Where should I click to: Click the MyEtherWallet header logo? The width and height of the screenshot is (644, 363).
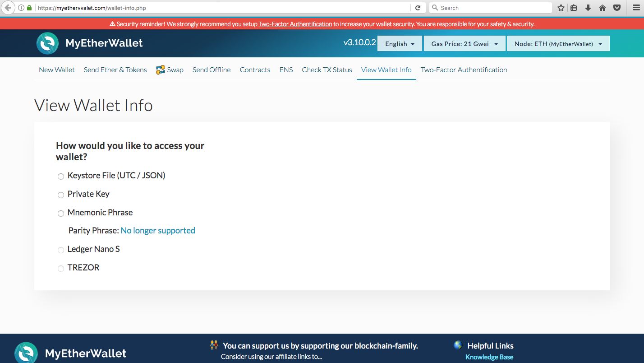(47, 43)
